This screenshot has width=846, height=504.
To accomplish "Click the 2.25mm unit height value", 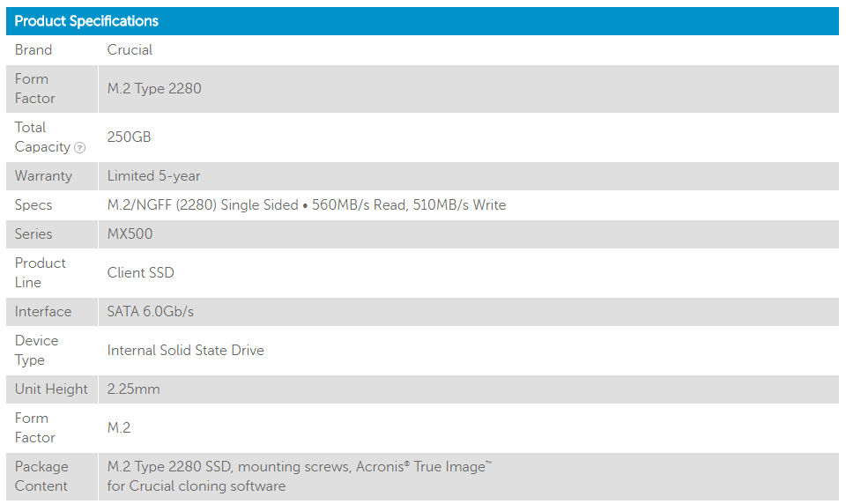I will pyautogui.click(x=134, y=389).
